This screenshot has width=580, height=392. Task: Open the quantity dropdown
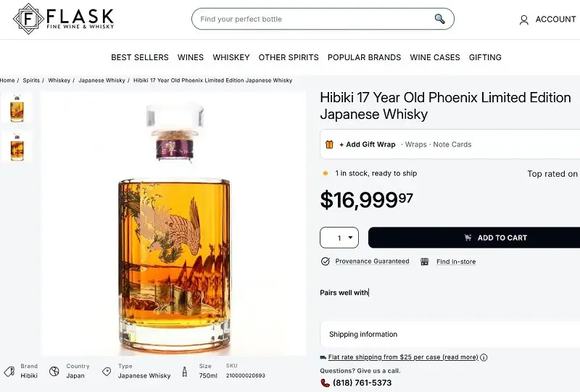point(339,238)
